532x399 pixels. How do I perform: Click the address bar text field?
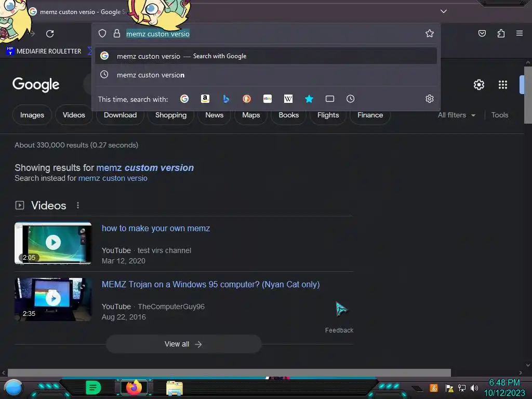point(266,34)
